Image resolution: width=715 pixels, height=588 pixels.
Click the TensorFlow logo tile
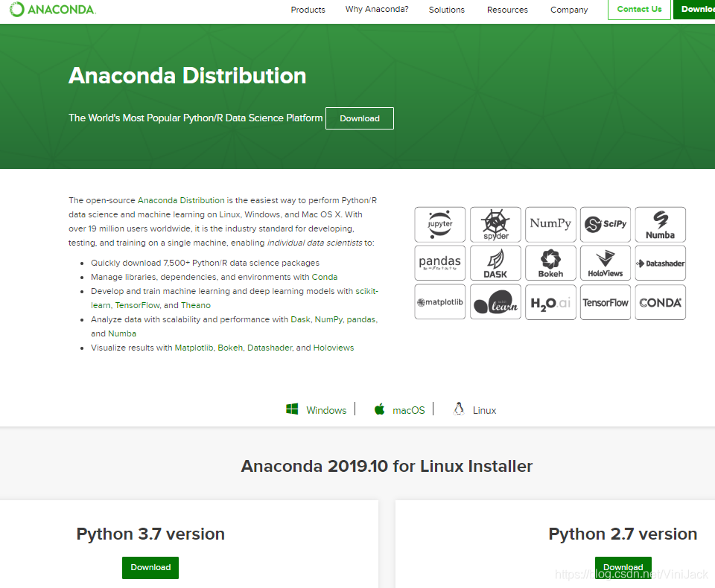(x=605, y=302)
